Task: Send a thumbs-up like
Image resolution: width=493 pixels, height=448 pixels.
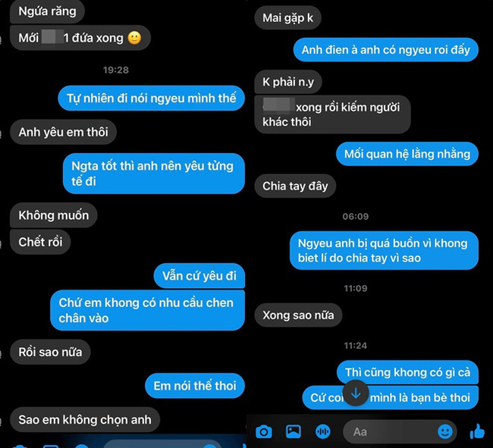Action: pyautogui.click(x=477, y=431)
